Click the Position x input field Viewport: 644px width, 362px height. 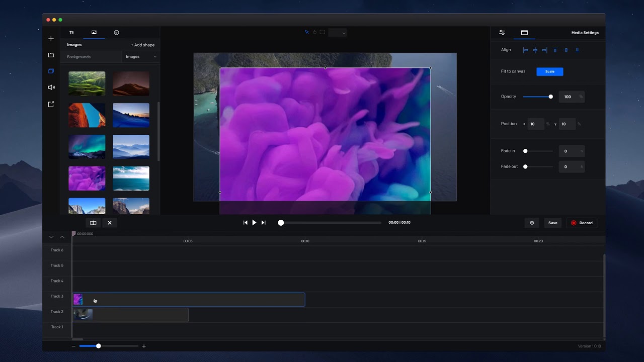point(536,124)
